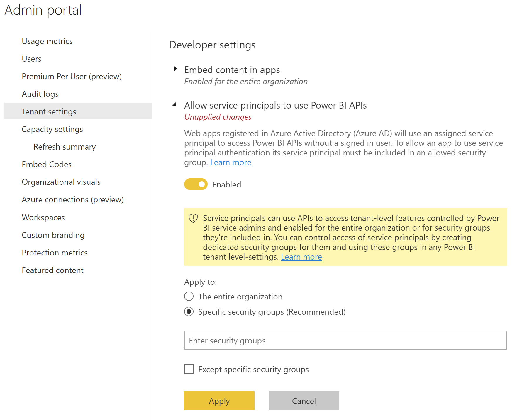Open Audit logs page
The width and height of the screenshot is (522, 420).
(x=40, y=94)
